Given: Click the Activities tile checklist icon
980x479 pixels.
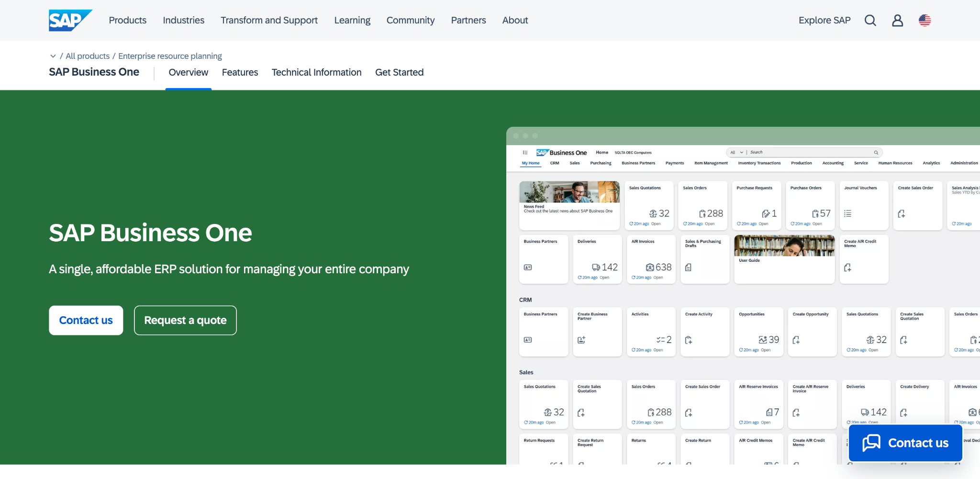Looking at the screenshot, I should tap(660, 340).
